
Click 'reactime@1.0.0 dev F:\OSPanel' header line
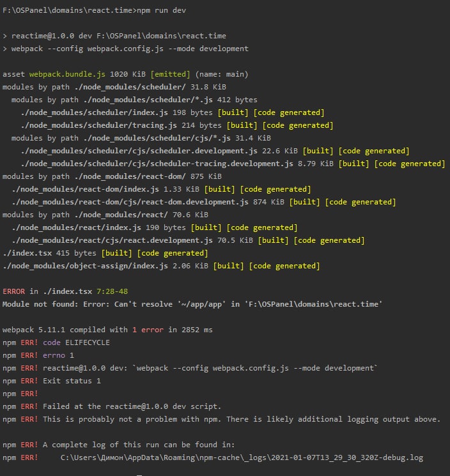[114, 36]
